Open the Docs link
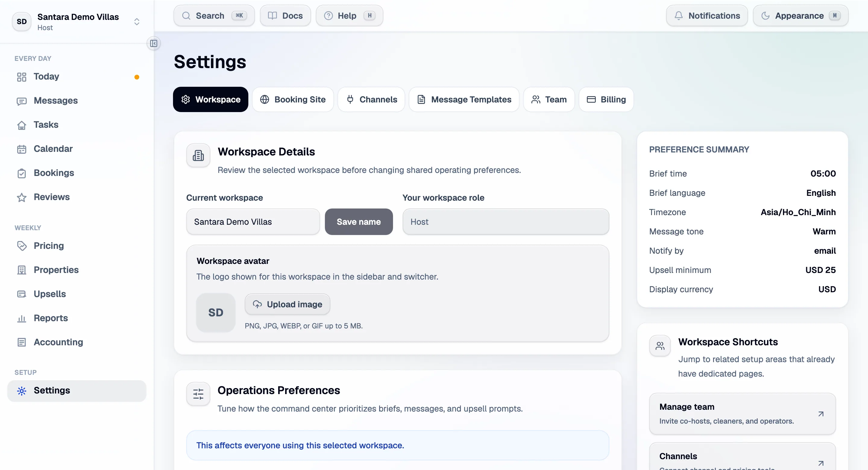The image size is (868, 470). click(285, 15)
